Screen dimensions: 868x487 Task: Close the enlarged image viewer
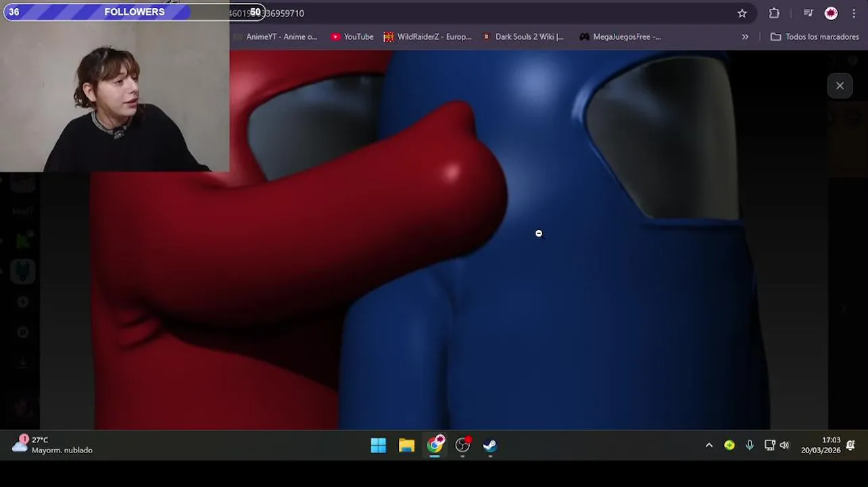[840, 86]
